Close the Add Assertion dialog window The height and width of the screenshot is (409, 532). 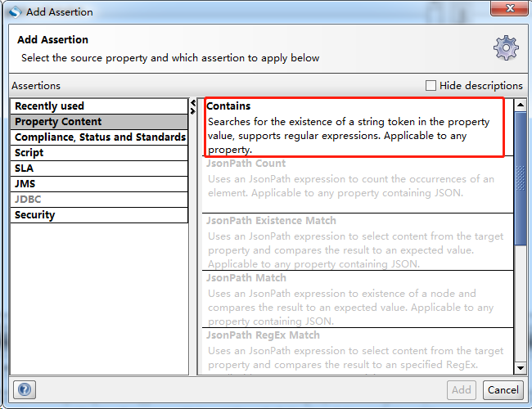point(509,8)
